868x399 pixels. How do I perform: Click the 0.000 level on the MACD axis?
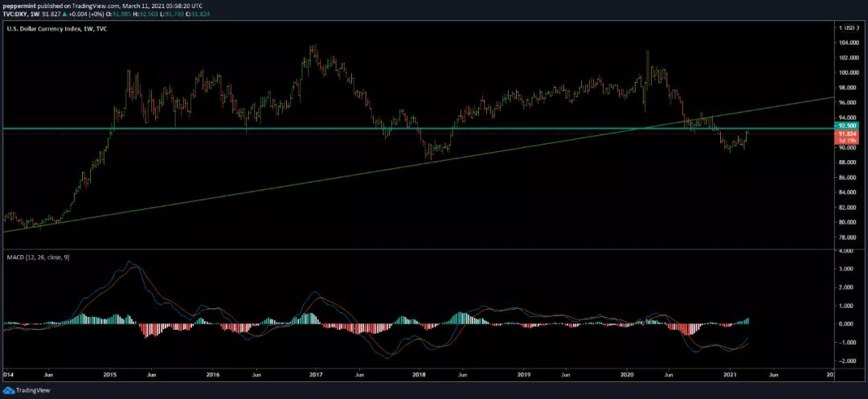click(x=847, y=324)
